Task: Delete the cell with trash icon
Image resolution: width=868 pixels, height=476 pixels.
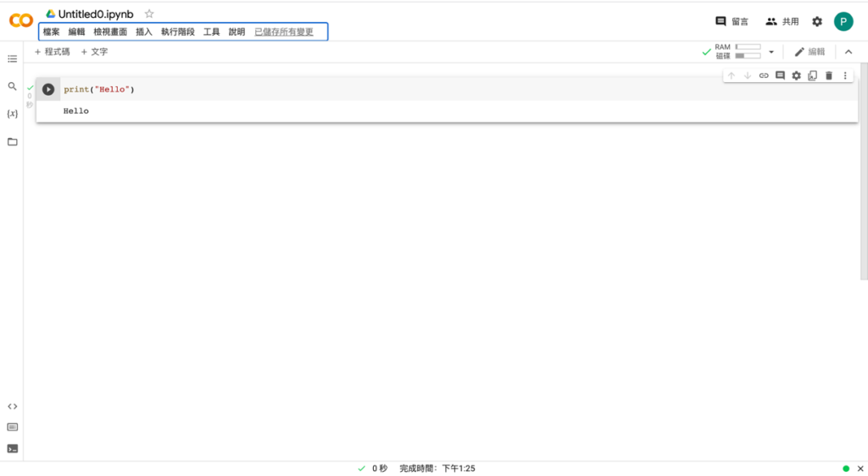Action: point(829,75)
